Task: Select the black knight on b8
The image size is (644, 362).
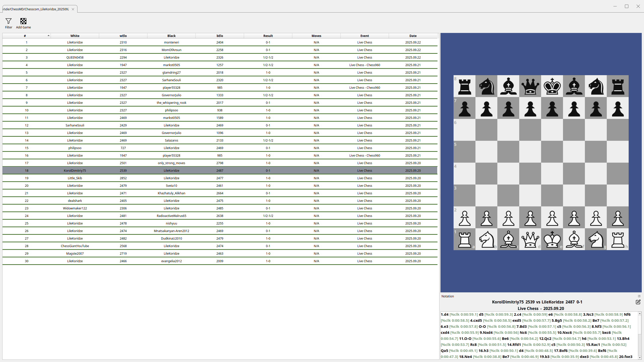Action: tap(486, 86)
